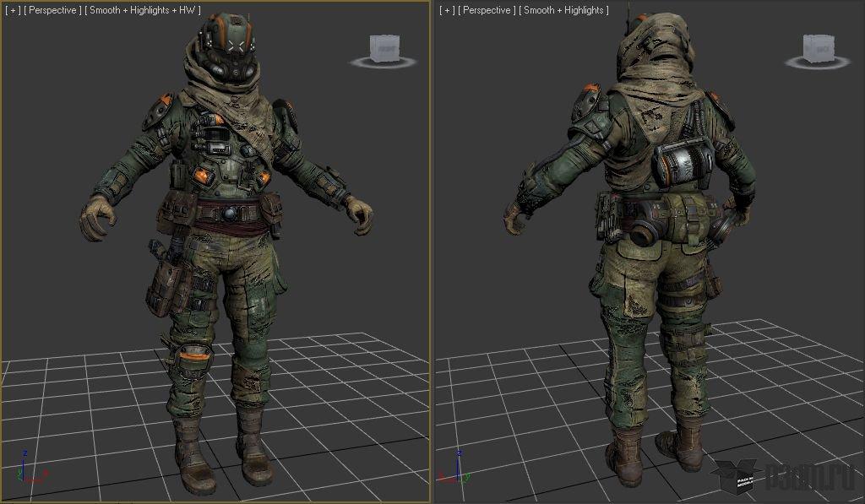The image size is (865, 504).
Task: Click the ViewCube in the left viewport
Action: [x=383, y=46]
